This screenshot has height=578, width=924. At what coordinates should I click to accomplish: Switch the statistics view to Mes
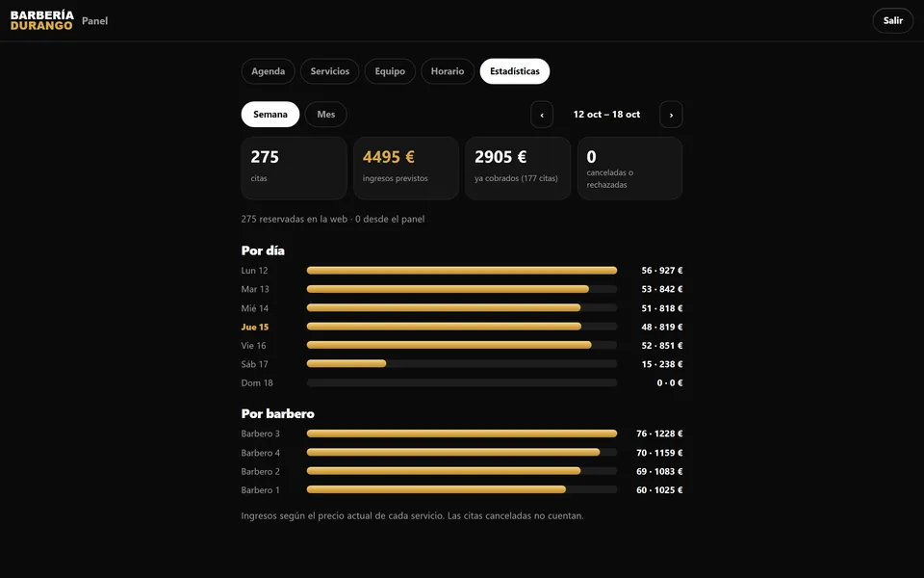pyautogui.click(x=326, y=115)
